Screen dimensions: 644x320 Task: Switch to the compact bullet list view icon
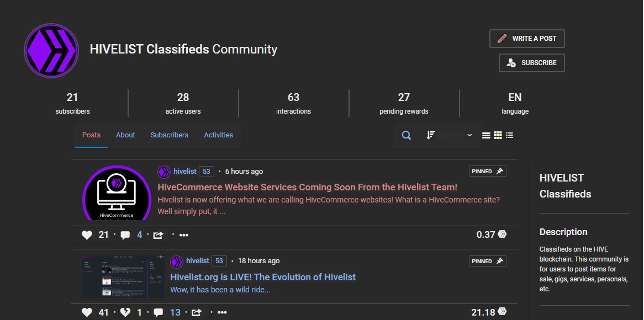[509, 135]
